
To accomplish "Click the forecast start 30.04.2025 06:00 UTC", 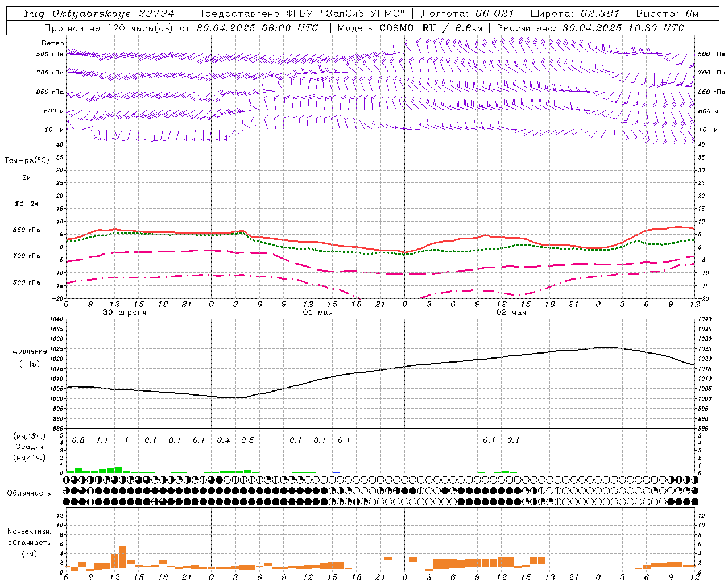I will click(257, 28).
